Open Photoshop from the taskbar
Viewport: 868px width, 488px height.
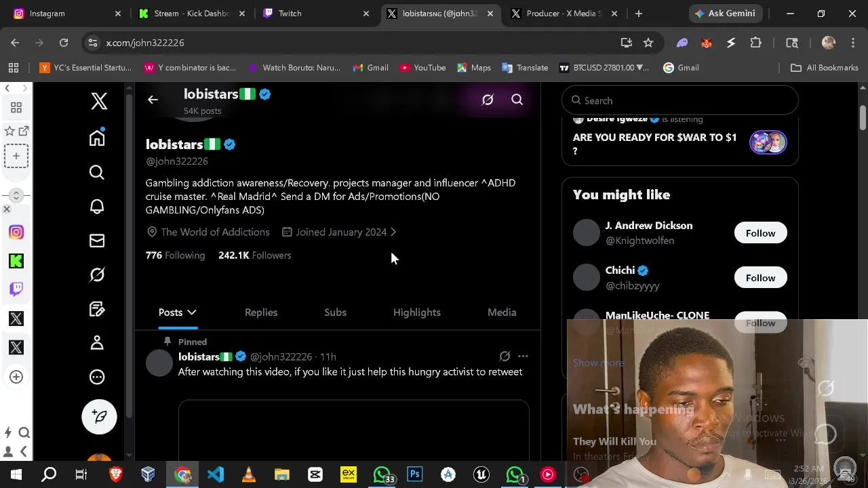pos(415,474)
